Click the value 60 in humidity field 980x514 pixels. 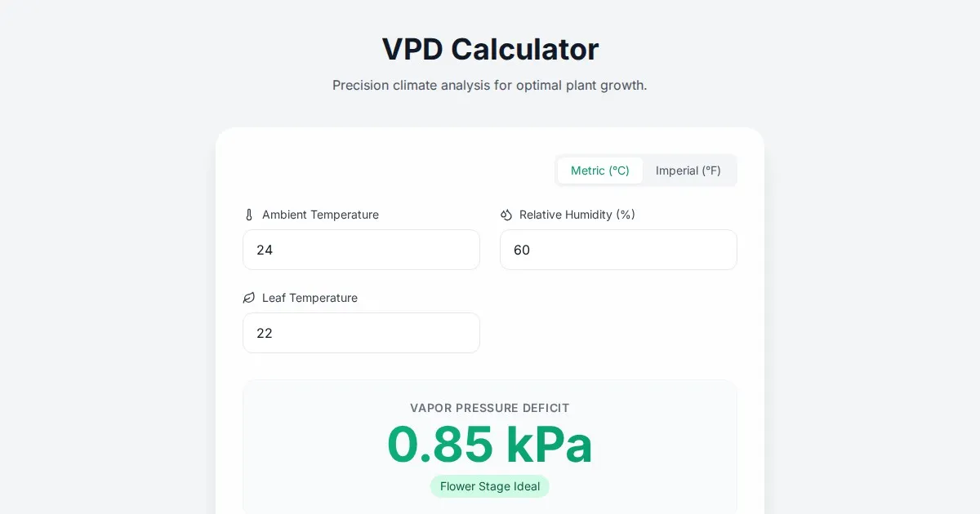pyautogui.click(x=522, y=250)
